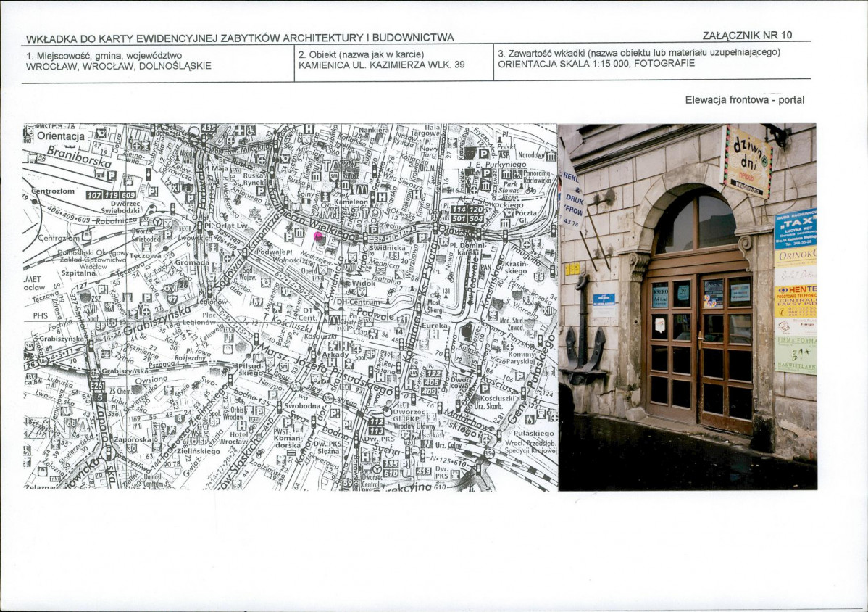Click the Star of David synagogue symbol
868x612 pixels.
(254, 213)
